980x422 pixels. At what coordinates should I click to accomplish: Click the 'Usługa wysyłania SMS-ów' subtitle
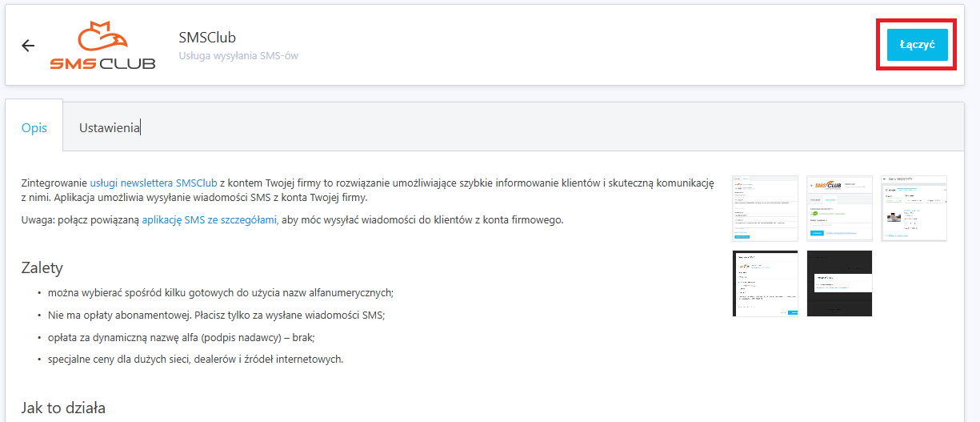coord(238,56)
